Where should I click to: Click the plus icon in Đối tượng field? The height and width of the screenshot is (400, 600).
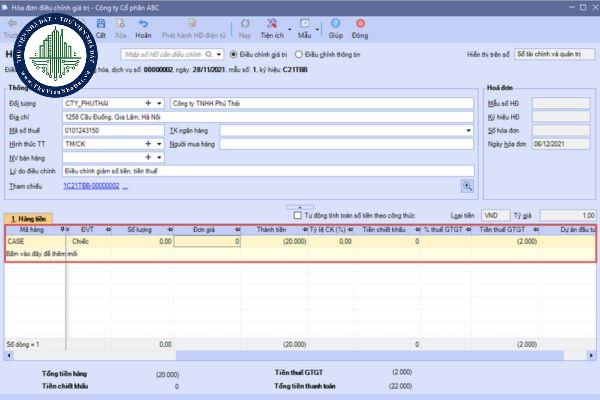pos(148,102)
